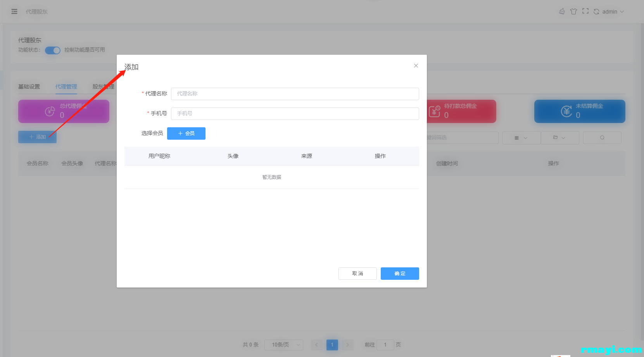Screen dimensions: 644x357
Task: Click the 总代理佣金 purple card
Action: pos(64,111)
